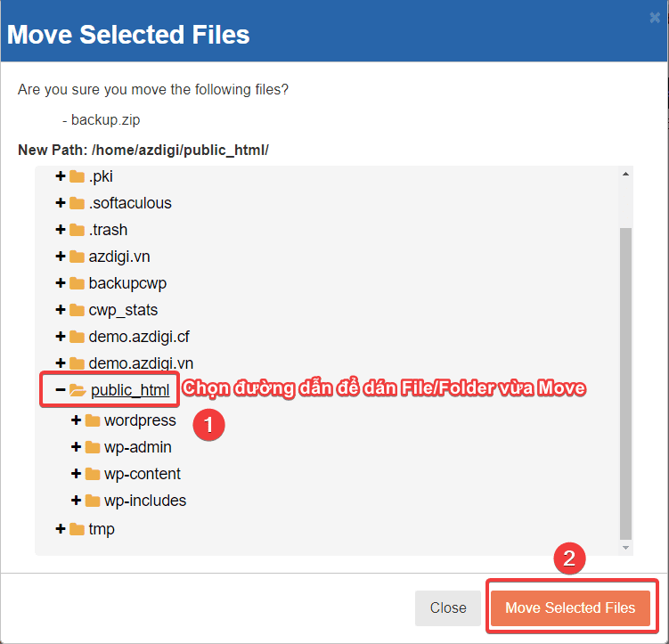Viewport: 669px width, 644px height.
Task: Pick the wordpress subfolder label
Action: click(140, 420)
